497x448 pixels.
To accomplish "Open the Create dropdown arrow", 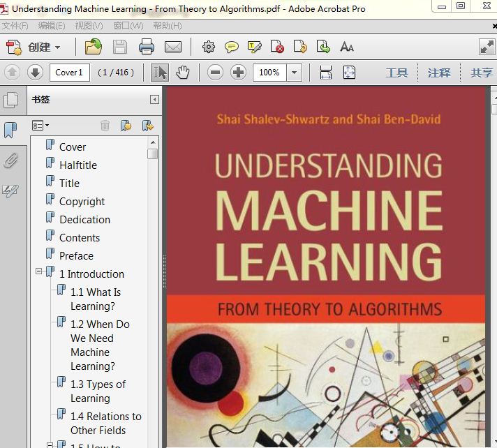I will tap(58, 47).
